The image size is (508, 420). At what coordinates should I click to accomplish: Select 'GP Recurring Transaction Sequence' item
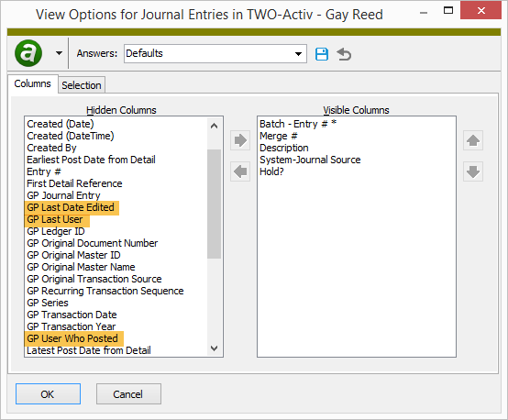pos(105,291)
